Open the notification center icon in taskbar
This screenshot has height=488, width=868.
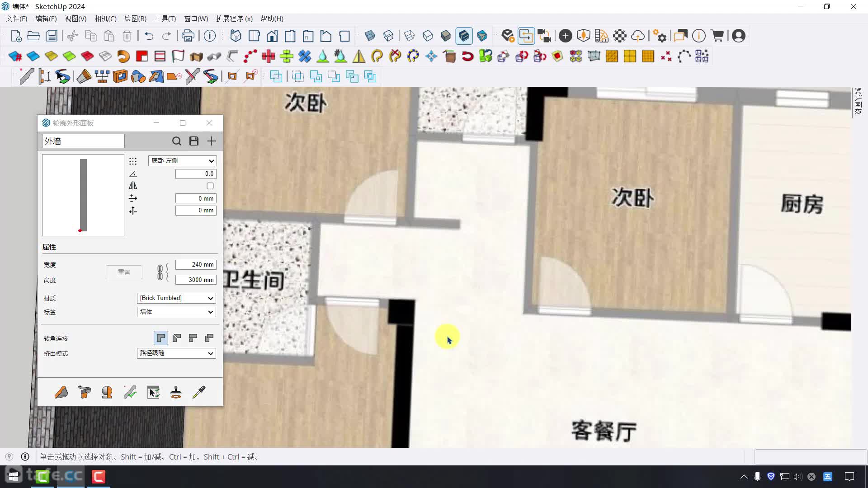tap(849, 476)
